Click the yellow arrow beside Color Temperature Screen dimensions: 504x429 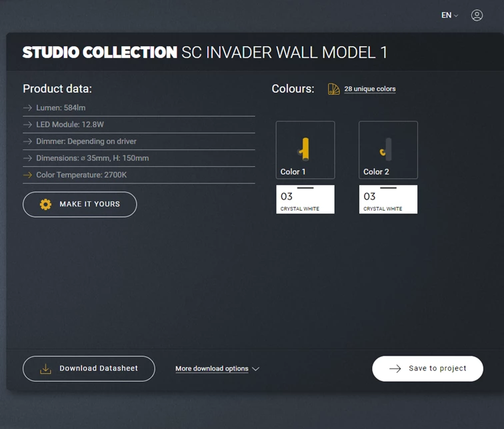(27, 175)
